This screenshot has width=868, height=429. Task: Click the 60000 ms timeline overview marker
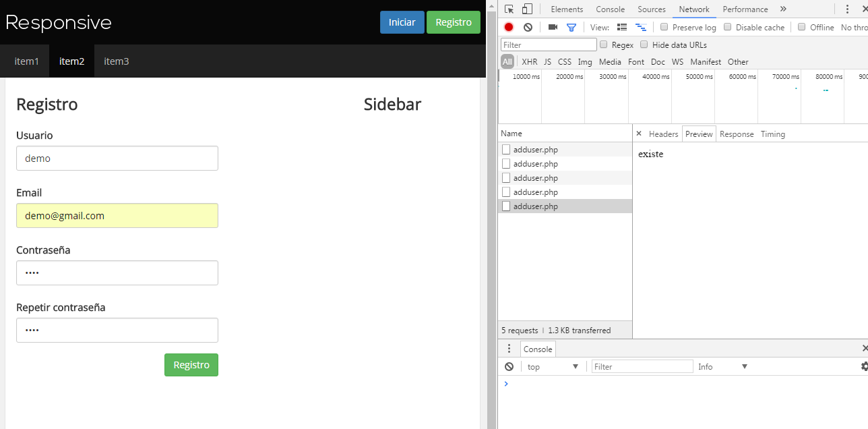pyautogui.click(x=742, y=77)
